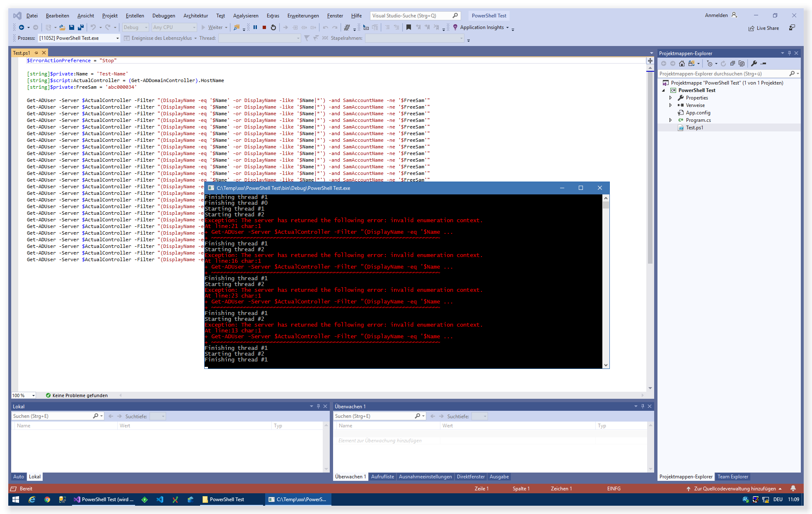Screen dimensions: 812x514
Task: Toggle auto-hide pin on Projektmappen-Explorer panel
Action: 789,53
